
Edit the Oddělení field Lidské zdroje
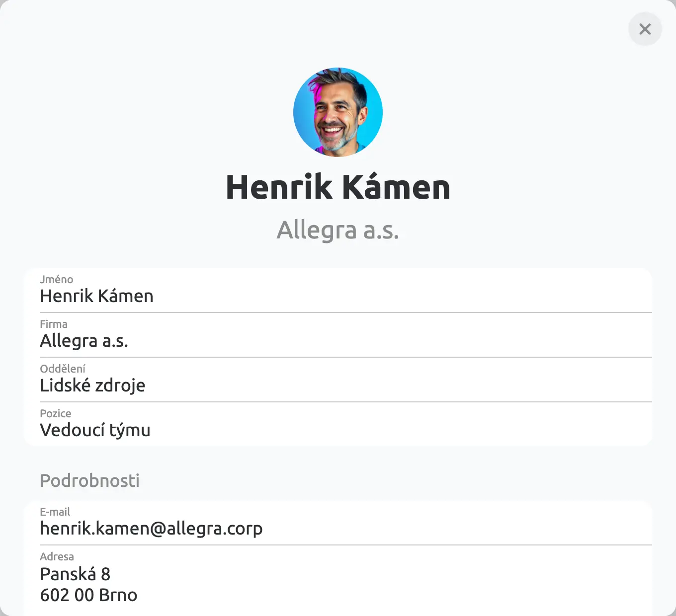[92, 385]
